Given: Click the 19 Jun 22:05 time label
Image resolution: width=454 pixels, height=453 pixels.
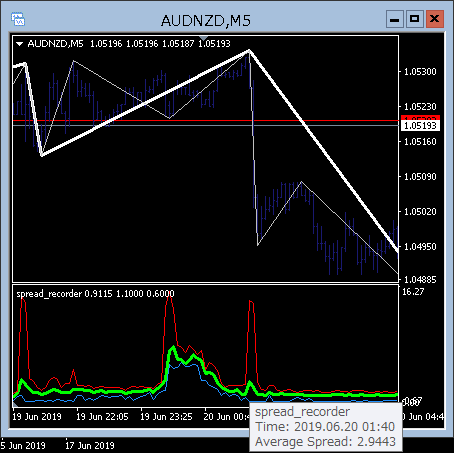Looking at the screenshot, I should [102, 417].
